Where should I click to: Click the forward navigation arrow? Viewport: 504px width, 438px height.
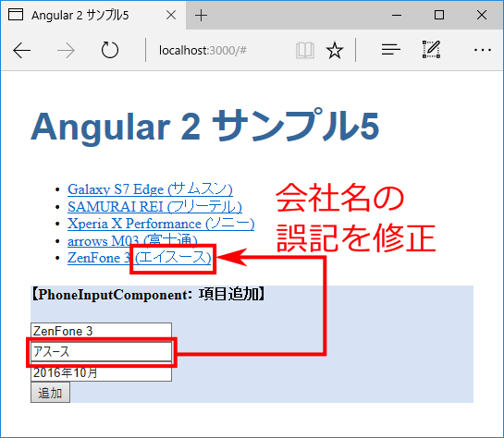(x=66, y=51)
